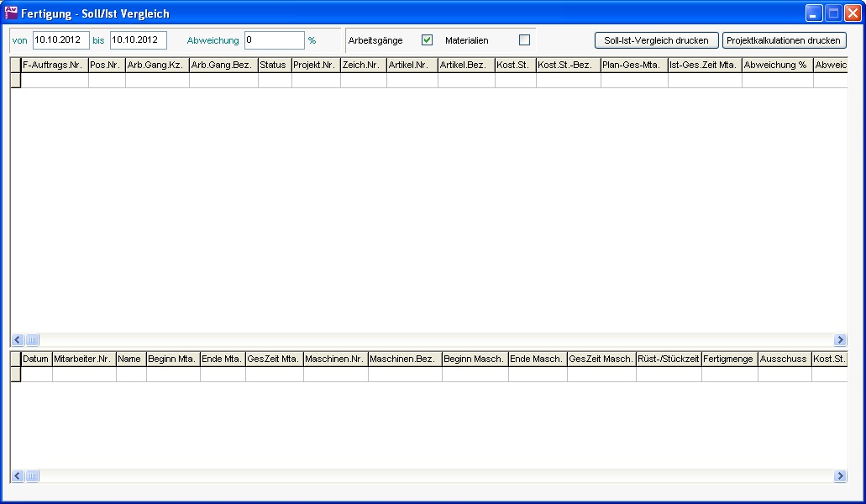Click the application icon in title bar
The height and width of the screenshot is (504, 866).
(x=12, y=13)
